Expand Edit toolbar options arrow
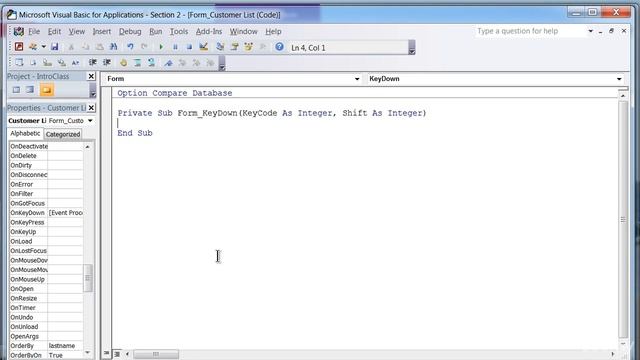 222,64
